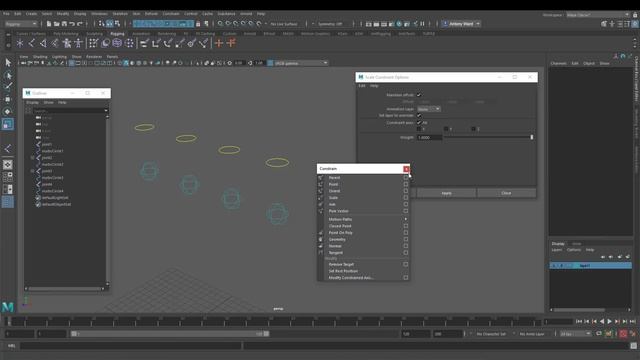Click the Weight value input field

[x=429, y=138]
